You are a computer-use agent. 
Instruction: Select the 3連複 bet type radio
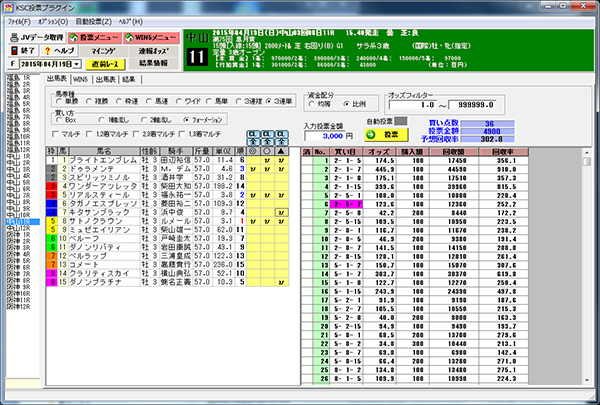pos(238,101)
